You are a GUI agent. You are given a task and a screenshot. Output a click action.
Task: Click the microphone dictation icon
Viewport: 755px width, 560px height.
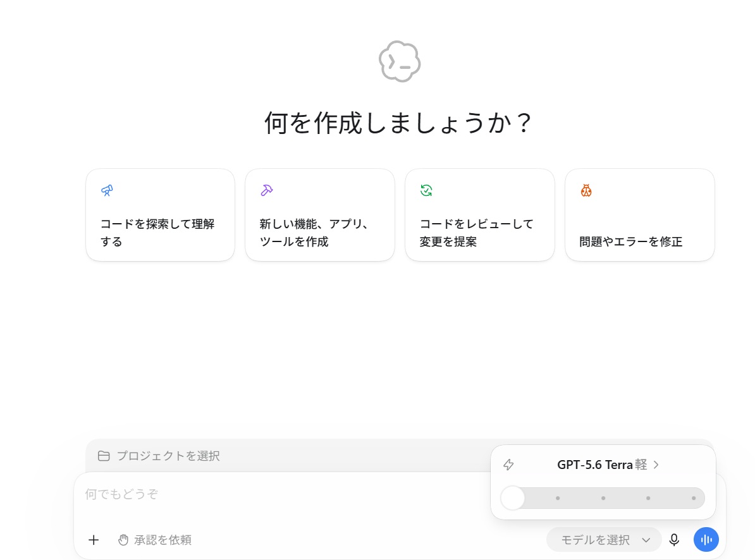coord(674,540)
